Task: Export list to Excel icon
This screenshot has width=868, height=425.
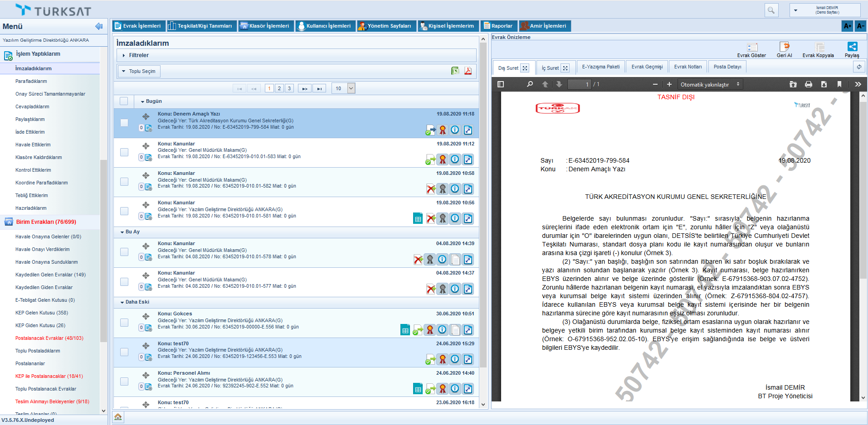Action: (455, 71)
